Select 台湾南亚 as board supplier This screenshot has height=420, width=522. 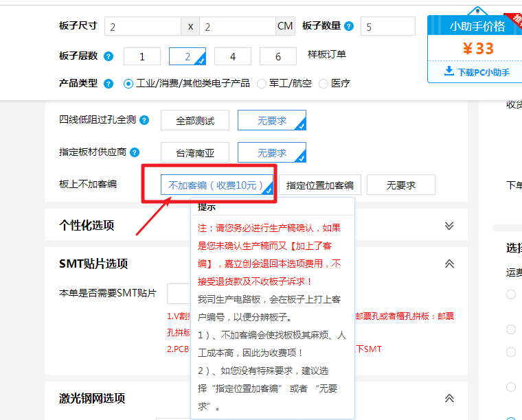(195, 153)
